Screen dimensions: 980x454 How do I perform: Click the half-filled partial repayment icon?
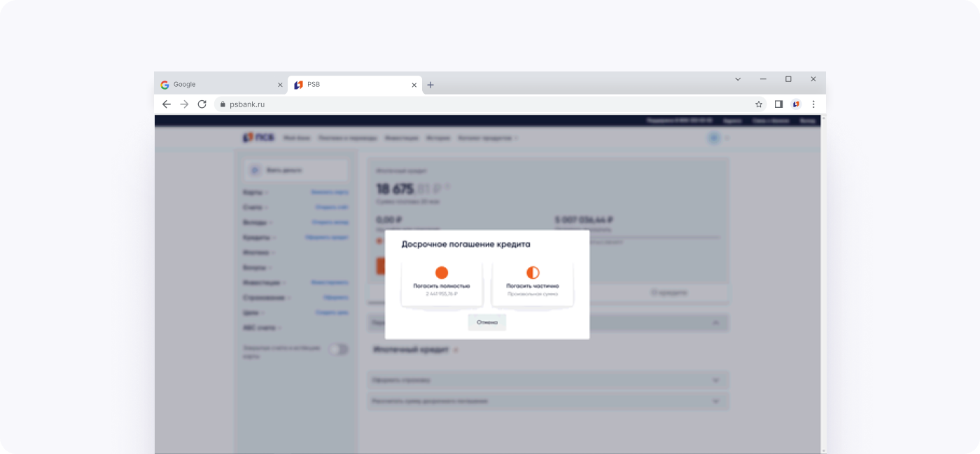coord(533,273)
